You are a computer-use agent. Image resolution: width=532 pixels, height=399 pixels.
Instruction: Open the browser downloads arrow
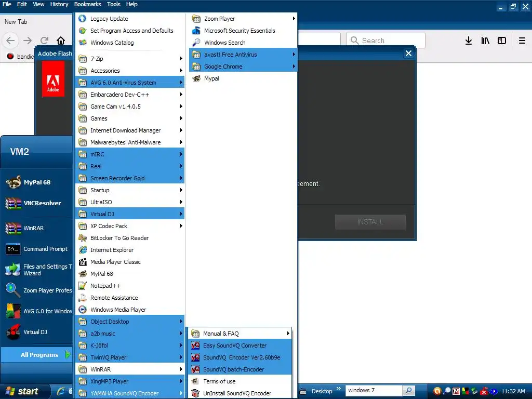point(468,41)
